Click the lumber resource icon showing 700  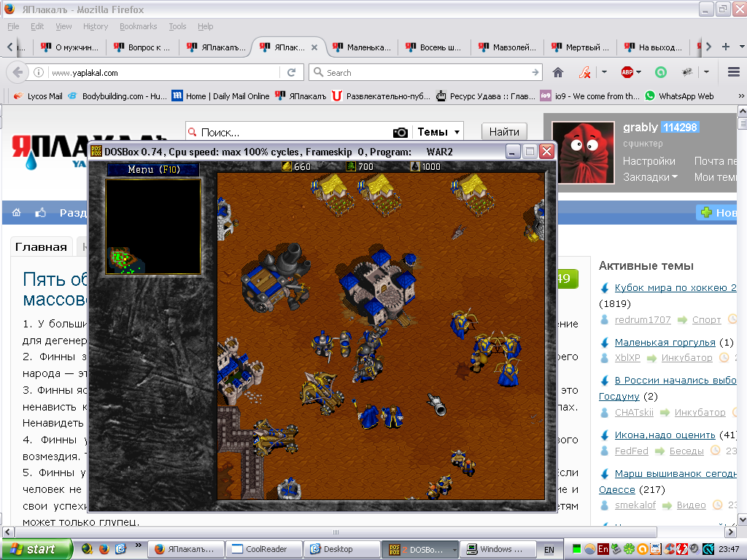[351, 166]
